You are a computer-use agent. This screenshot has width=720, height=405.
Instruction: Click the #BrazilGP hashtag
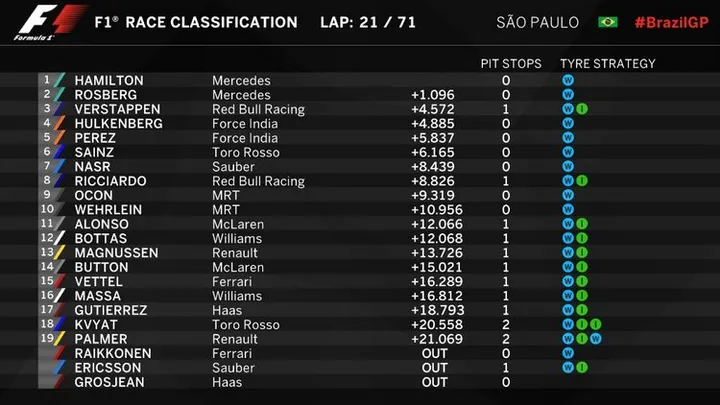[x=672, y=22]
